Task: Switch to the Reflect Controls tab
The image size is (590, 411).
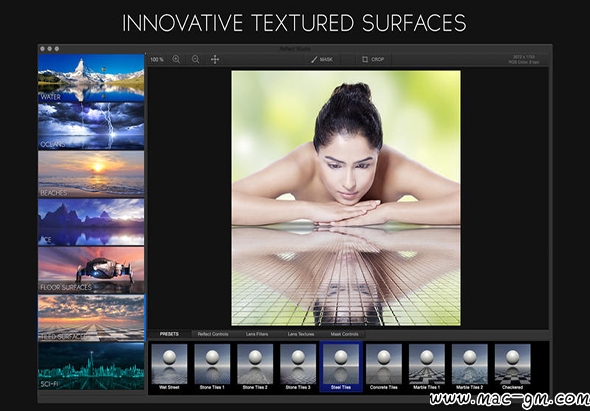Action: point(213,334)
